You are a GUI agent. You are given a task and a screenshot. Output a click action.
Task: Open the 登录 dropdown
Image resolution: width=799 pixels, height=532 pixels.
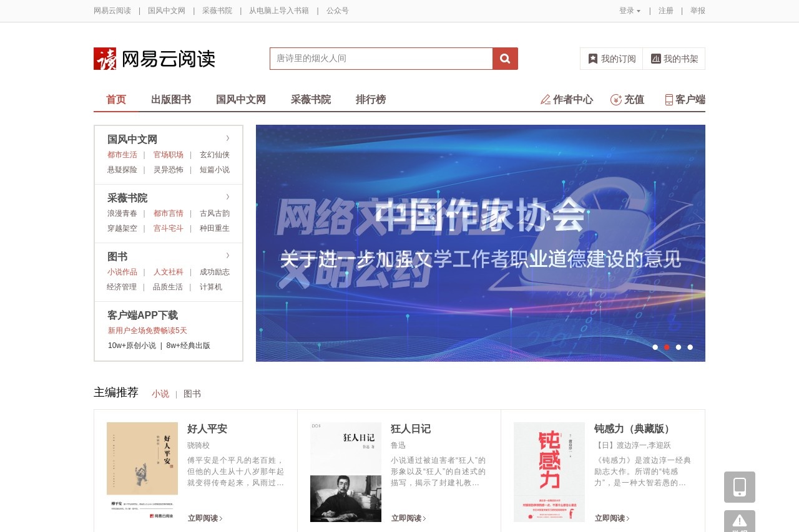(x=629, y=11)
